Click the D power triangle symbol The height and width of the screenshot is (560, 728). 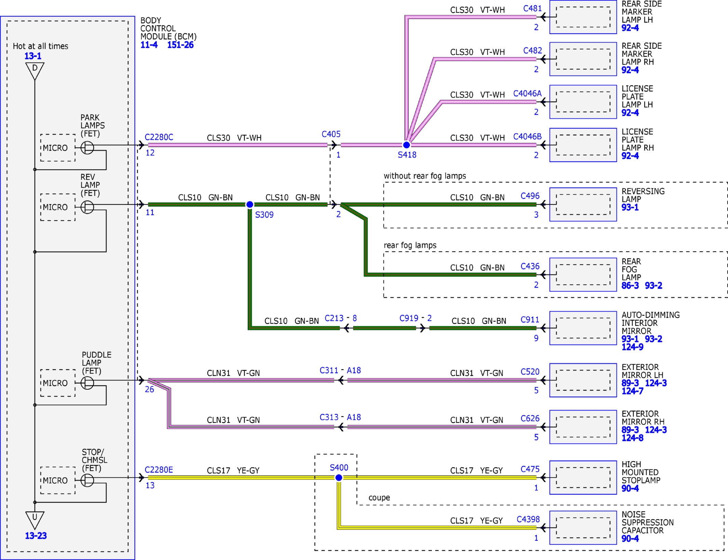point(35,71)
